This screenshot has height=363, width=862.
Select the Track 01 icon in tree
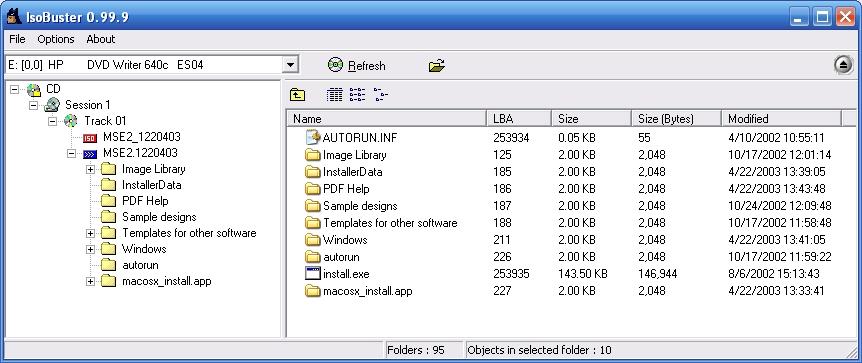point(71,121)
